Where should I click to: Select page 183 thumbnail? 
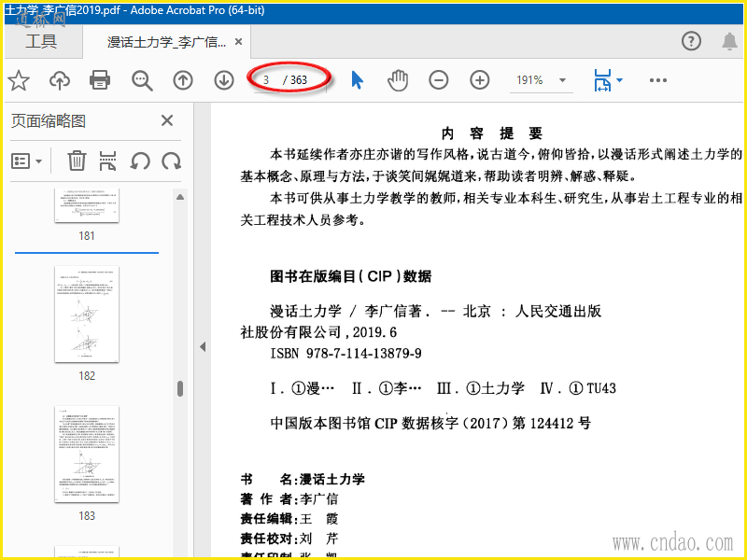87,455
